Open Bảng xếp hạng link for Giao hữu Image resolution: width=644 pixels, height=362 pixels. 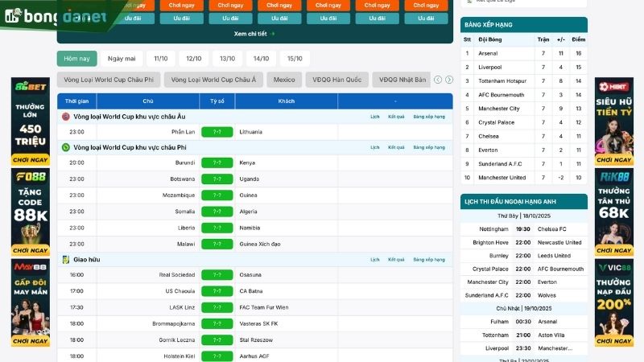pos(428,260)
